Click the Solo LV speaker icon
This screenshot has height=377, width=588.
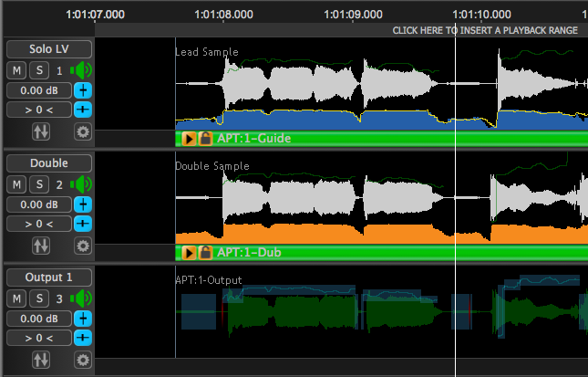point(84,70)
